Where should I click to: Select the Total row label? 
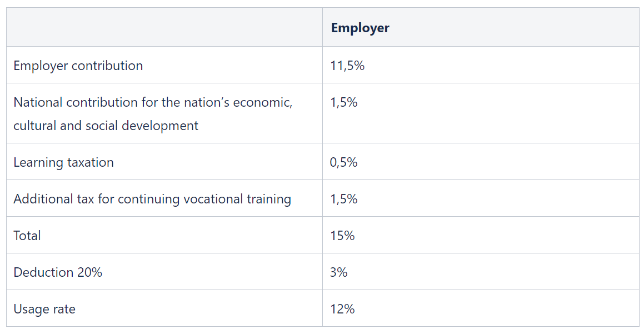click(27, 236)
